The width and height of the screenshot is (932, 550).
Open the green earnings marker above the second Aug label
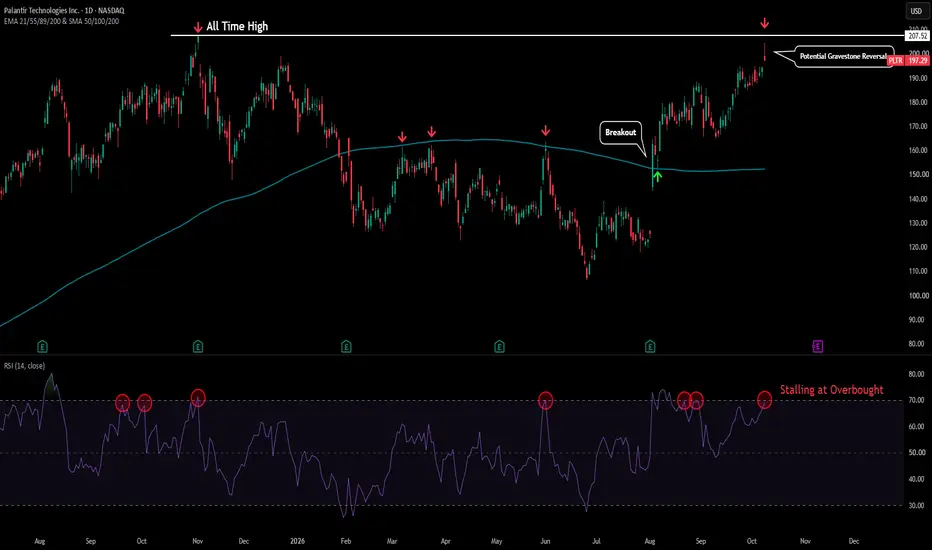point(650,346)
